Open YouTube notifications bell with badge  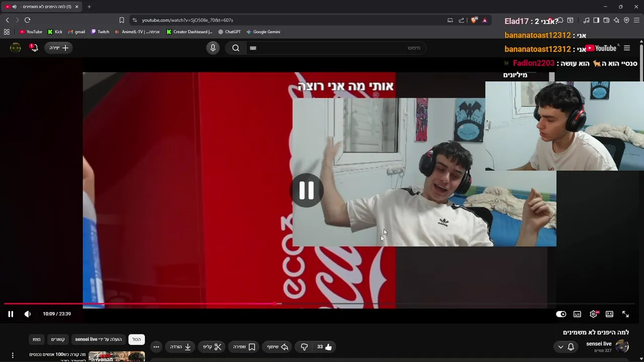34,48
